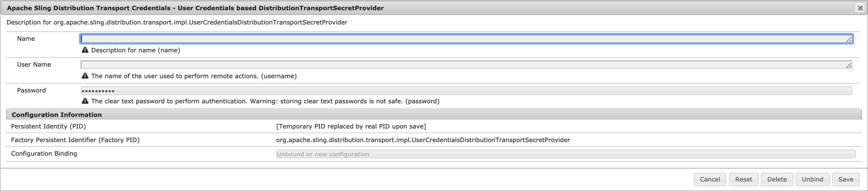Viewport: 868px width, 191px height.
Task: Click the Password field label
Action: click(x=32, y=90)
